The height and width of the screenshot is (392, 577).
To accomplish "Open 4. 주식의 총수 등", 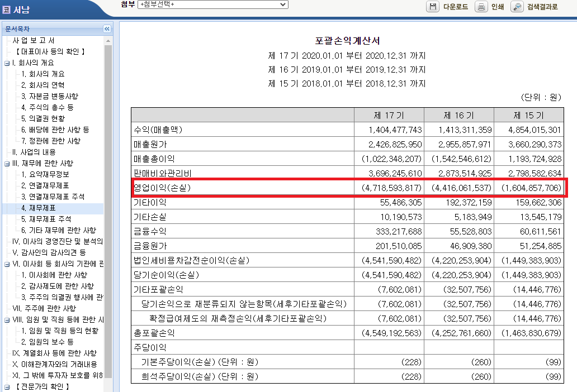I will (47, 107).
